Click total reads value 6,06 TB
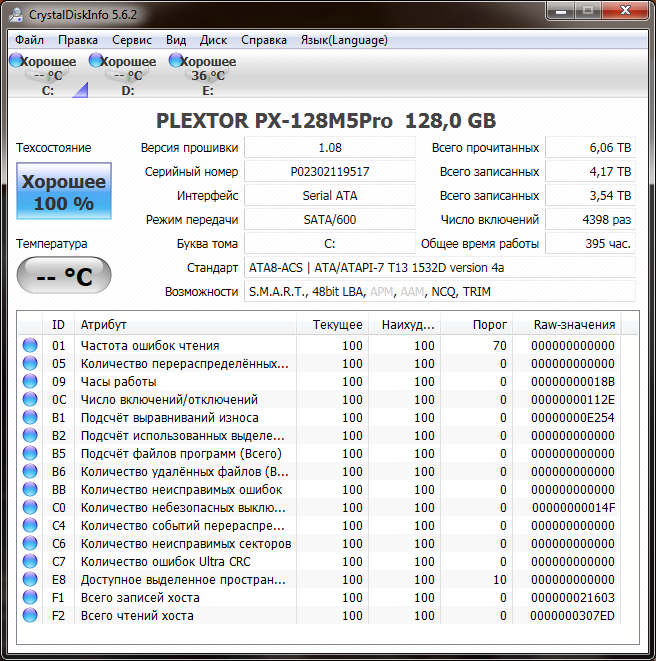The width and height of the screenshot is (656, 661). pyautogui.click(x=590, y=148)
